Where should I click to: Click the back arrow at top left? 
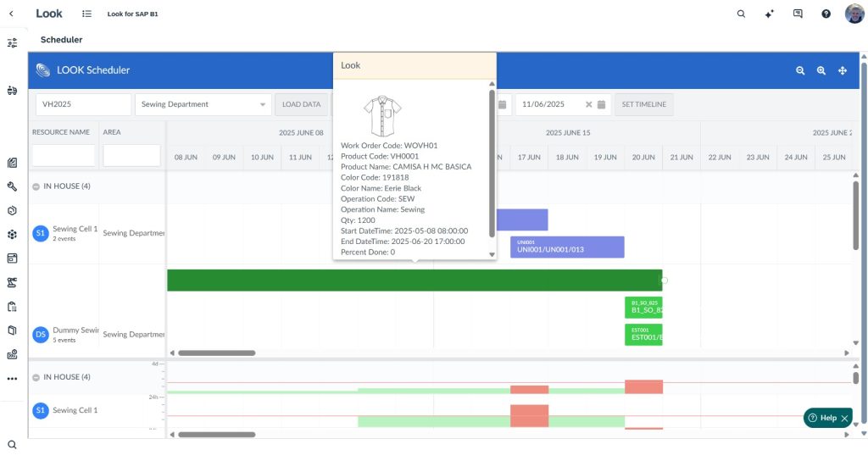pos(11,14)
